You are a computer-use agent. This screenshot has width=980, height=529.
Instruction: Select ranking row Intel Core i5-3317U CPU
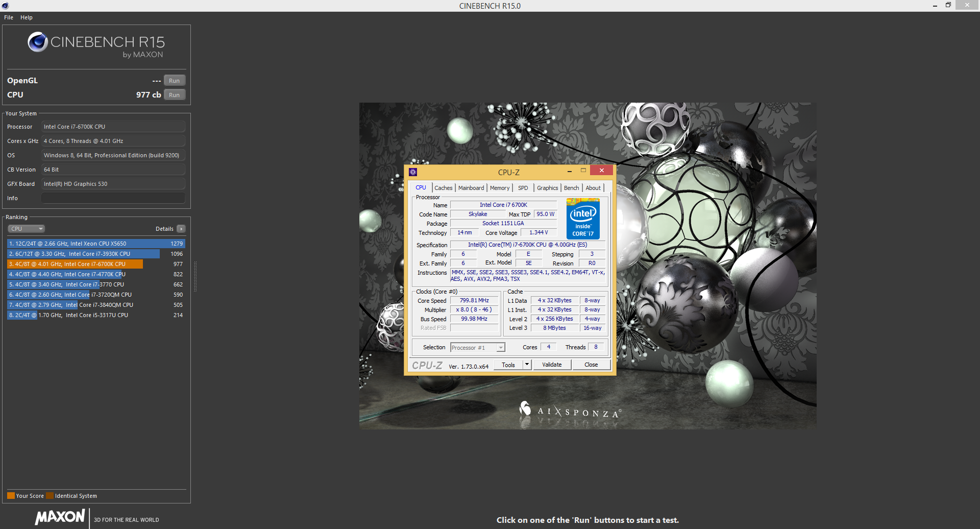(x=96, y=315)
